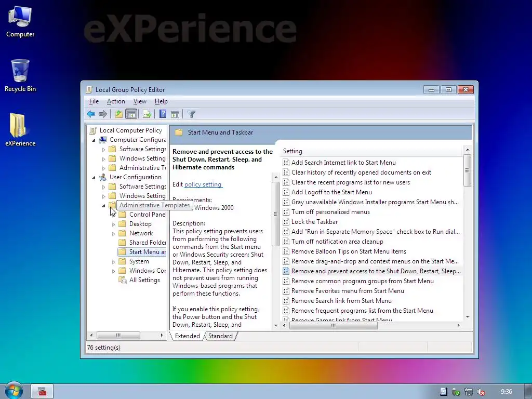Select Remove Balloon Tips on Start Menu items
This screenshot has height=399, width=532.
click(349, 251)
